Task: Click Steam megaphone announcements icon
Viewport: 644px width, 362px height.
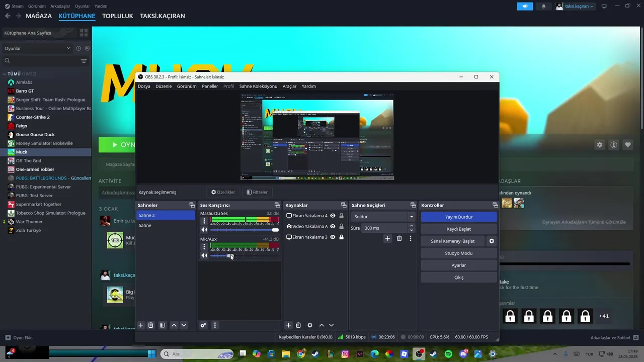Action: click(524, 6)
